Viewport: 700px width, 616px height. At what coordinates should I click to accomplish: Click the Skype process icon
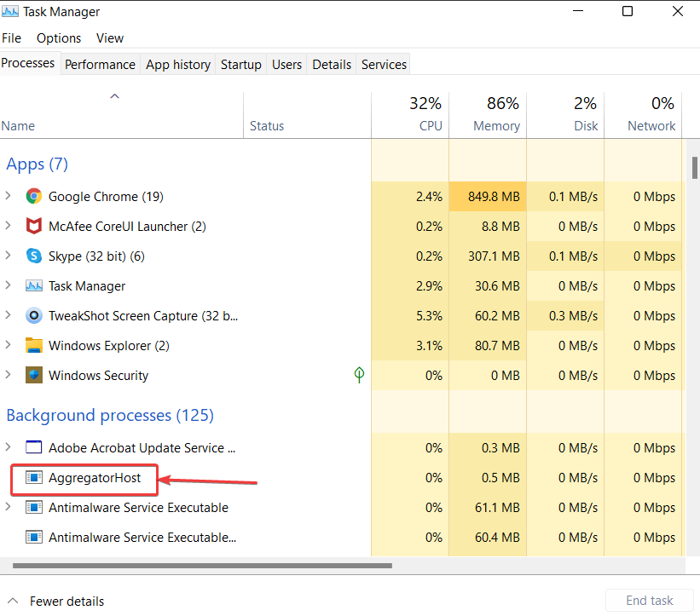coord(34,256)
